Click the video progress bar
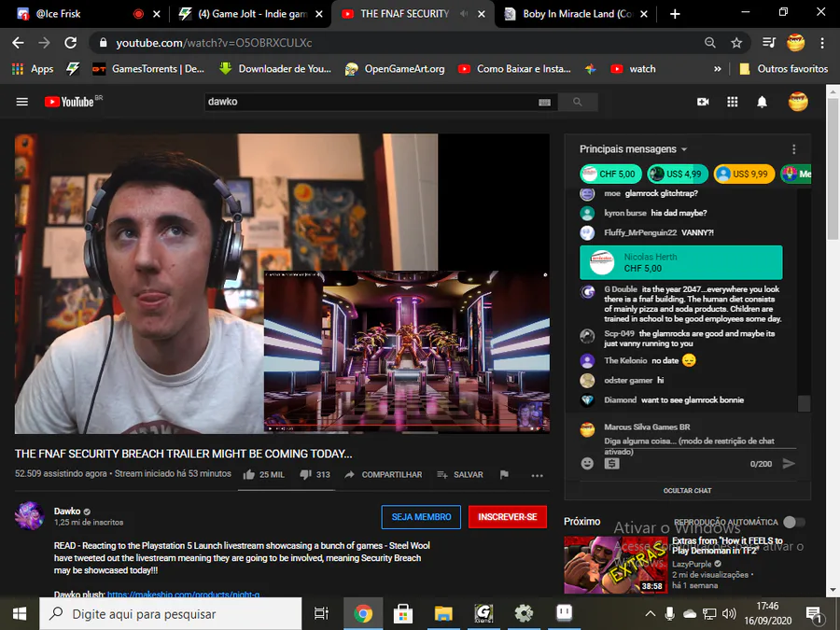 point(407,426)
